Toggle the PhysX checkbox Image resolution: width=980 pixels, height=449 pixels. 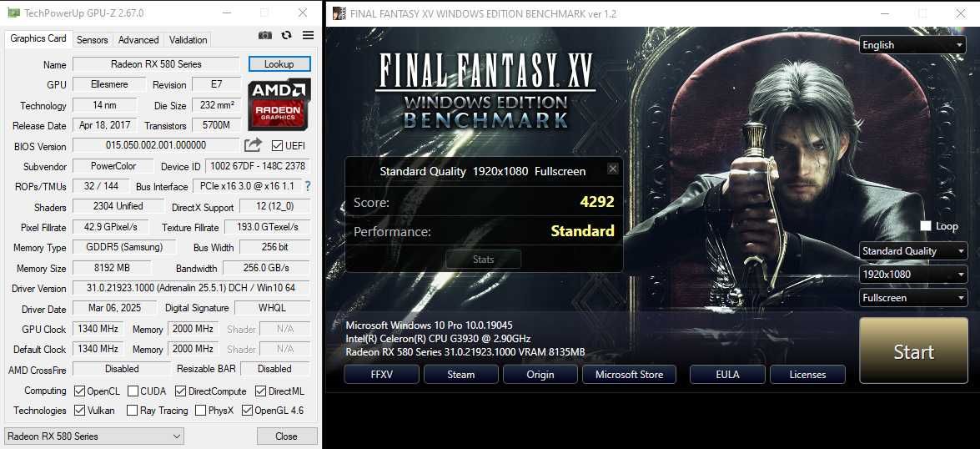tap(201, 411)
